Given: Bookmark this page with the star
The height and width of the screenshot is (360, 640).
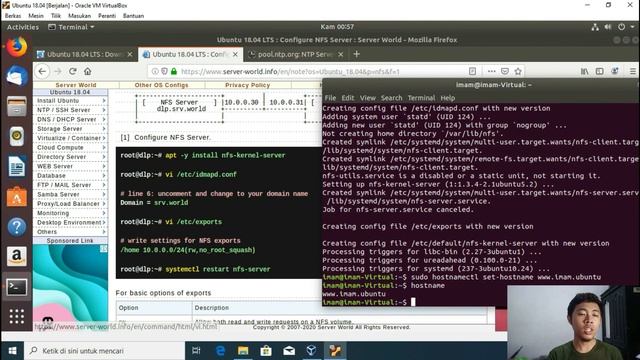Looking at the screenshot, I should (518, 71).
